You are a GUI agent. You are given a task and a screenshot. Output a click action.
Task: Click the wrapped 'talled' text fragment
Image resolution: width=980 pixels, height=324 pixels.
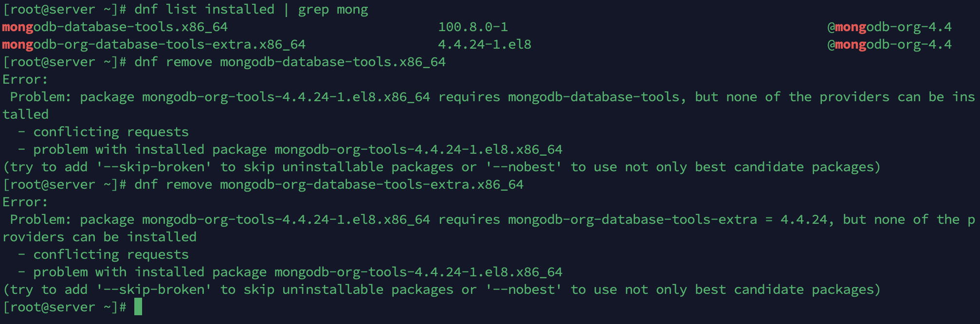click(25, 114)
